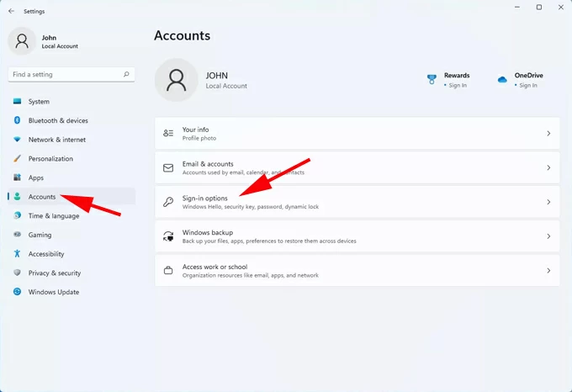Image resolution: width=572 pixels, height=392 pixels.
Task: Select Time & language in sidebar
Action: coord(53,216)
